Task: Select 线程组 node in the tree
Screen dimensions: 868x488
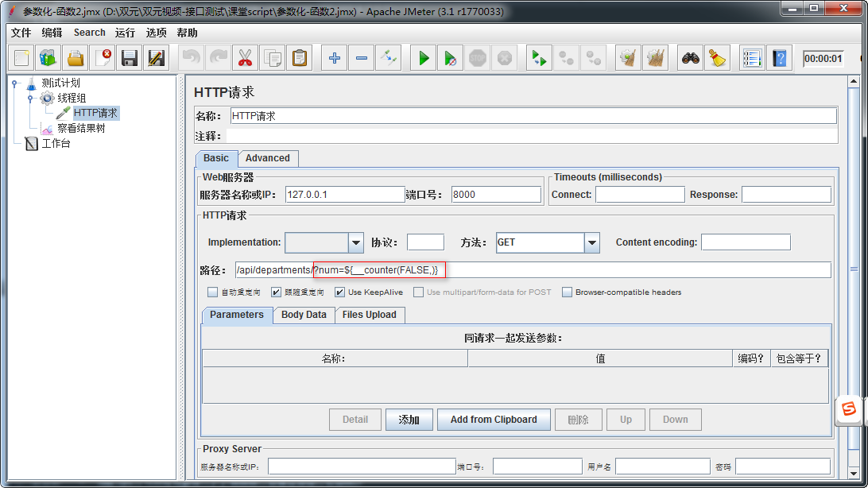Action: [72, 98]
